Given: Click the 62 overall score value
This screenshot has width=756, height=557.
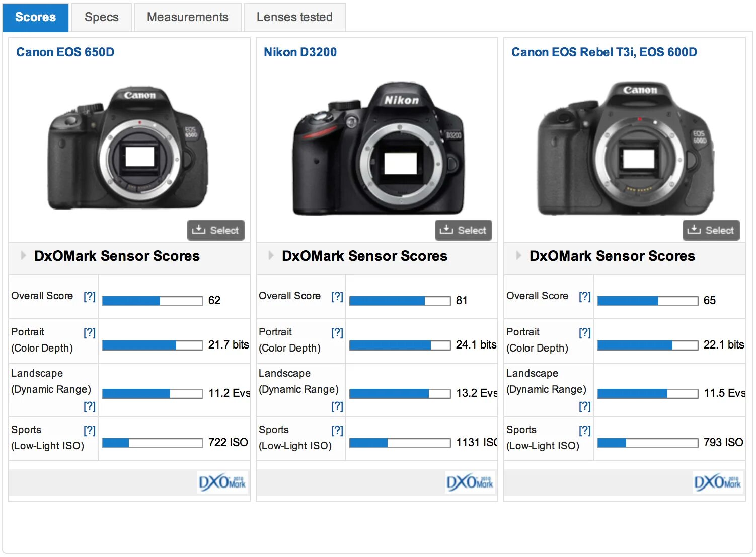Looking at the screenshot, I should coord(214,301).
